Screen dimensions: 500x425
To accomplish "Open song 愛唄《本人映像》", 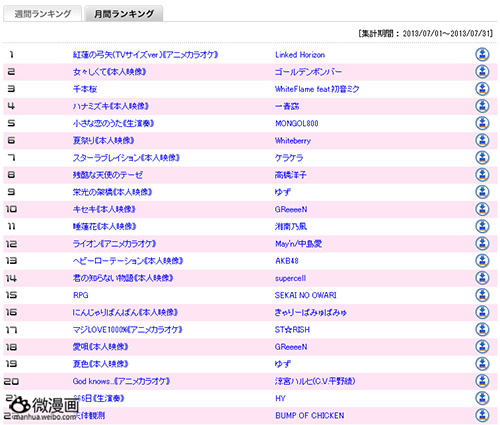I will [x=100, y=347].
